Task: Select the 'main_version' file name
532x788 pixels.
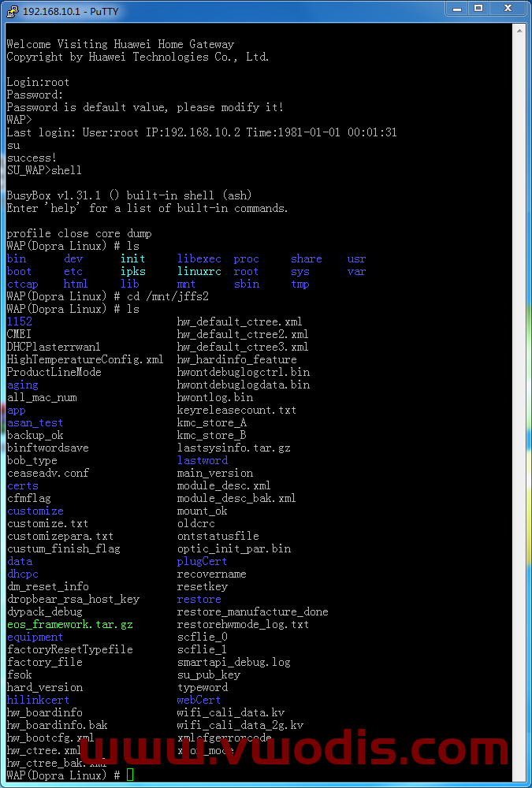Action: click(214, 473)
